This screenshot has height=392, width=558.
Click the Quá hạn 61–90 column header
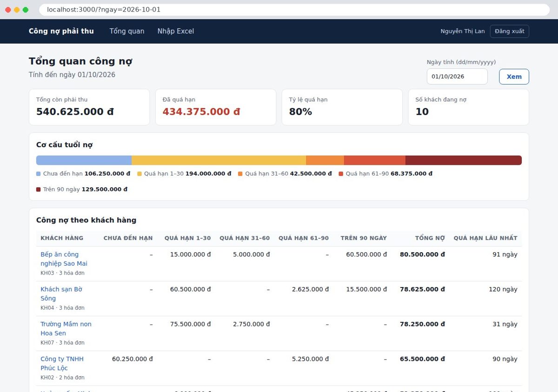click(x=304, y=238)
